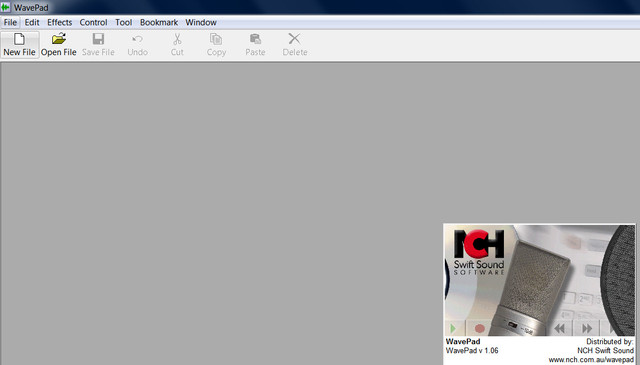Open the Window menu
Viewport: 640px width, 365px height.
click(x=201, y=22)
